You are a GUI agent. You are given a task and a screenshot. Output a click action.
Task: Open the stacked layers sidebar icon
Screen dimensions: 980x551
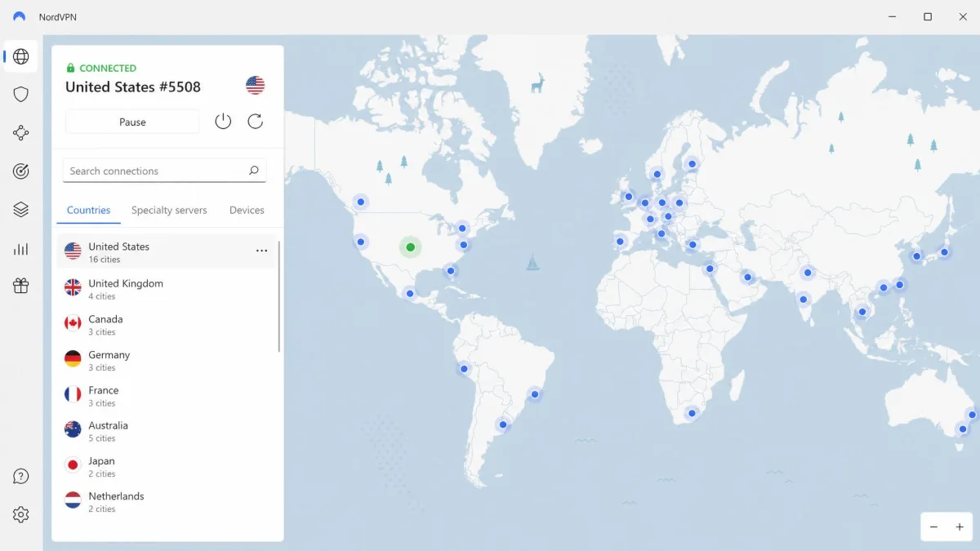(x=21, y=210)
